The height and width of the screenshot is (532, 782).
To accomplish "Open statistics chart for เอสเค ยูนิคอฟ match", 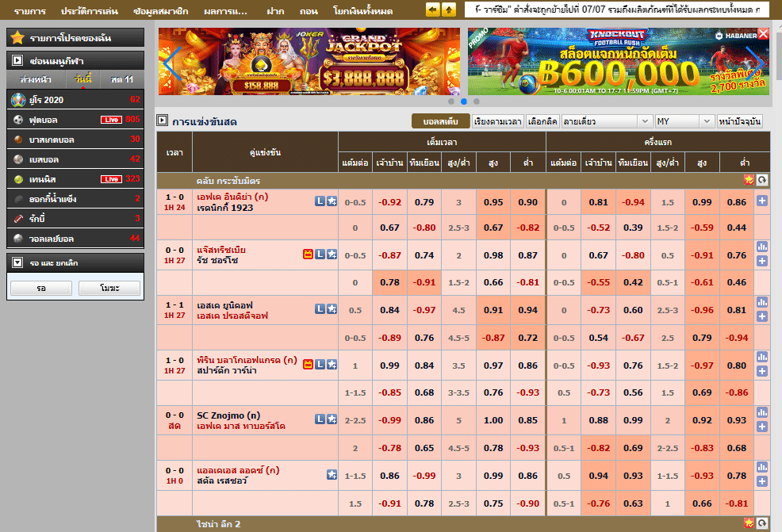I will (762, 301).
